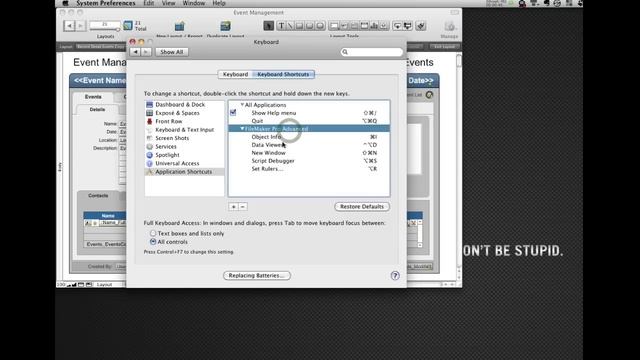640x360 pixels.
Task: Open the Apple menu
Action: click(65, 3)
